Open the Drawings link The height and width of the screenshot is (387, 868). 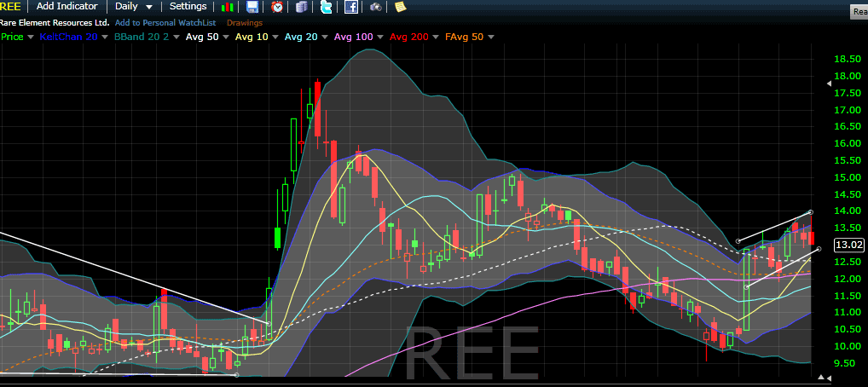pos(245,23)
